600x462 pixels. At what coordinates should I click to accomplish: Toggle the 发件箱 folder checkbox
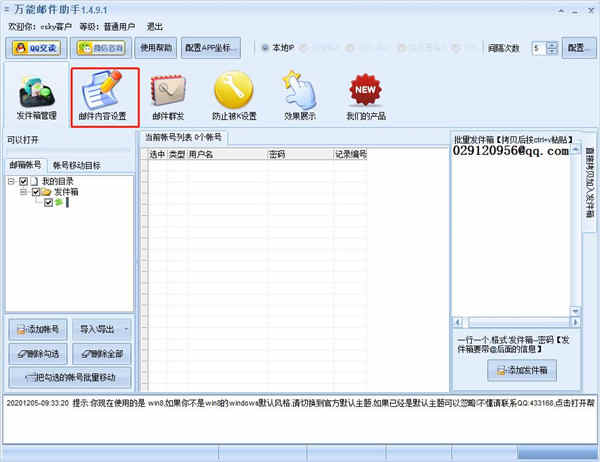pos(36,192)
